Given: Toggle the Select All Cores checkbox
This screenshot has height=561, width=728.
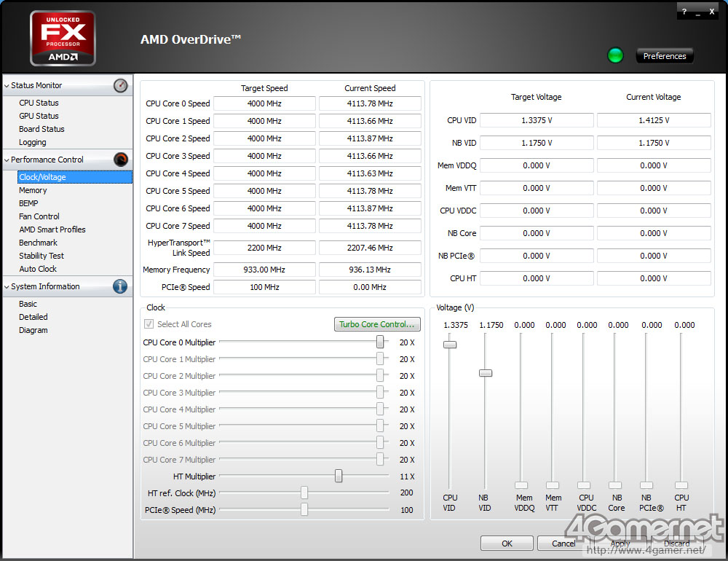Looking at the screenshot, I should tap(149, 324).
